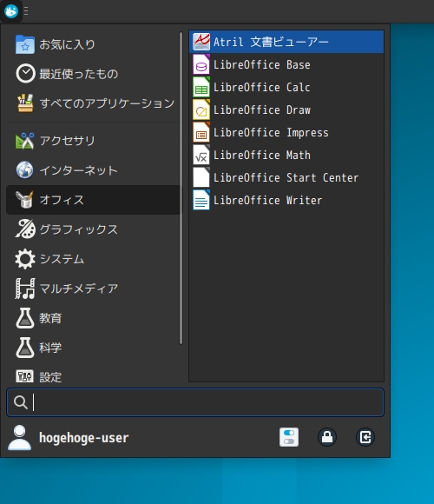Open the グラフィックス category
434x504 pixels.
point(93,229)
